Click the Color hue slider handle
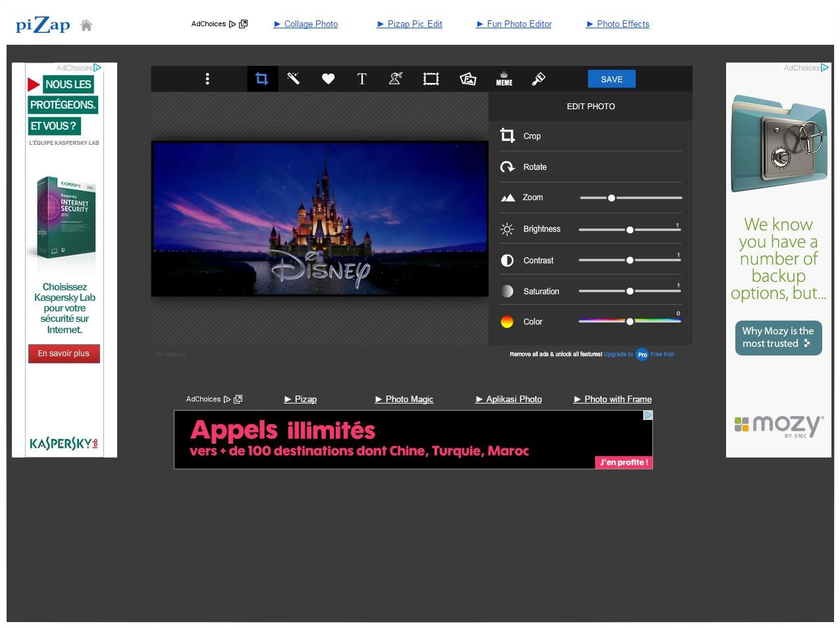 630,321
